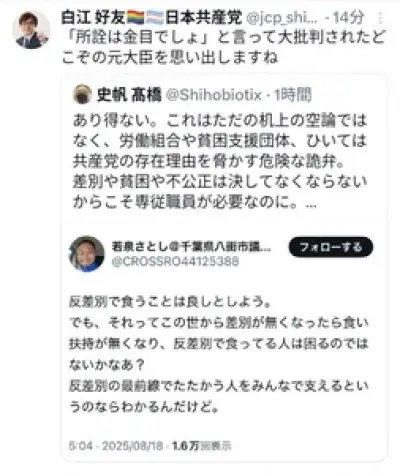Open the quoted tweet starting あり得ない

pos(220,161)
